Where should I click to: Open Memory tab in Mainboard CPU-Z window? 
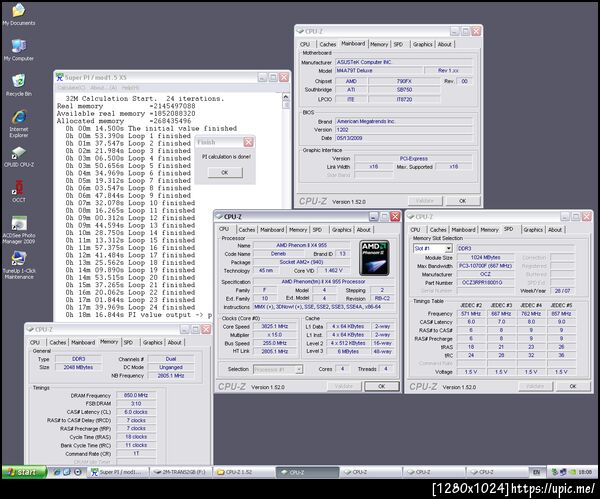click(x=379, y=44)
